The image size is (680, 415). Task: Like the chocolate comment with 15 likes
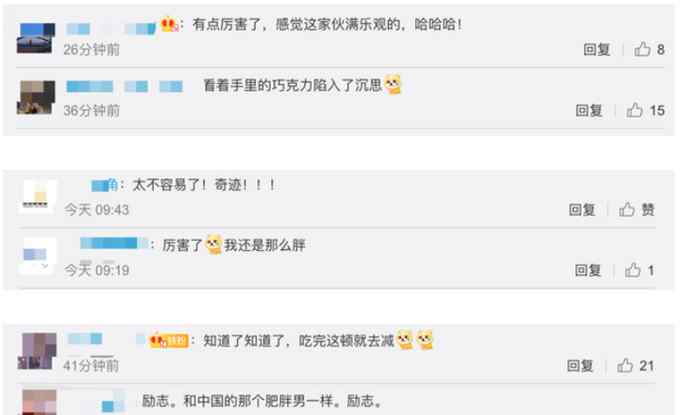pos(634,110)
